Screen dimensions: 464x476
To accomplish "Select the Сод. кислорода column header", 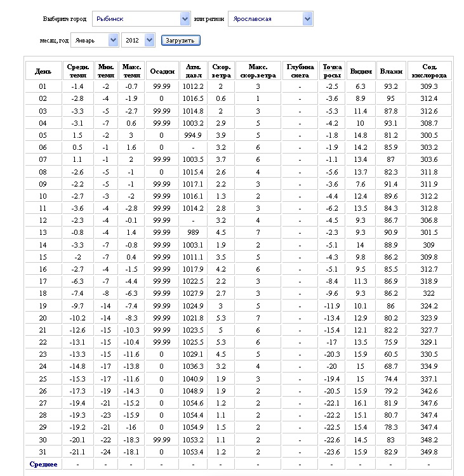I will (429, 71).
